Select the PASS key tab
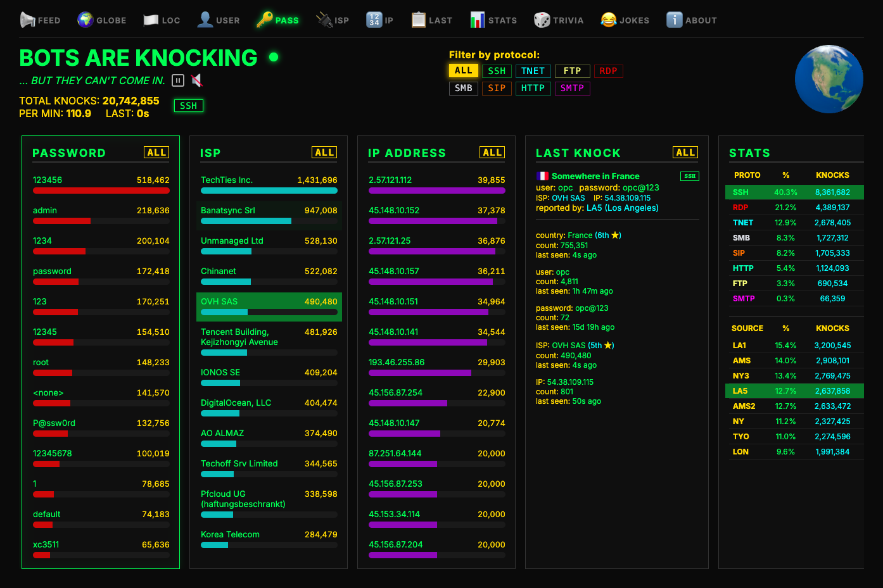The width and height of the screenshot is (883, 588). tap(277, 20)
